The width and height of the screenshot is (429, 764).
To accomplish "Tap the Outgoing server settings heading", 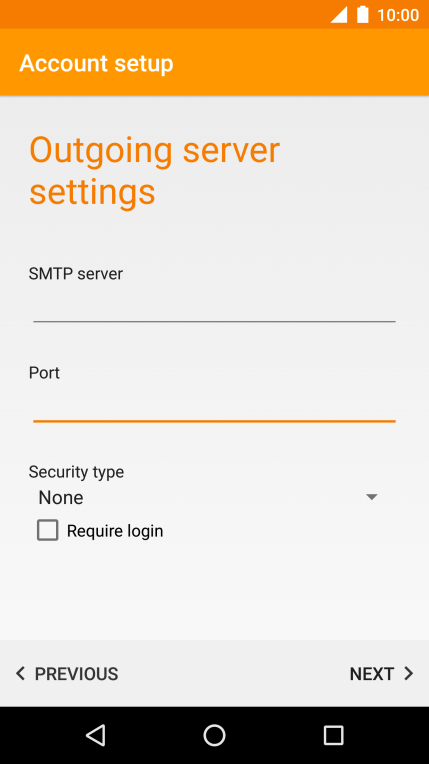I will [155, 171].
